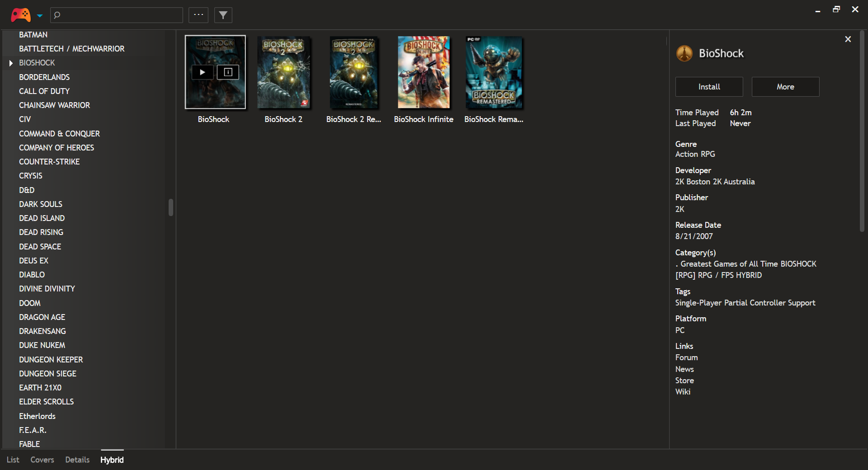Click the BioShock game icon in details

point(684,53)
